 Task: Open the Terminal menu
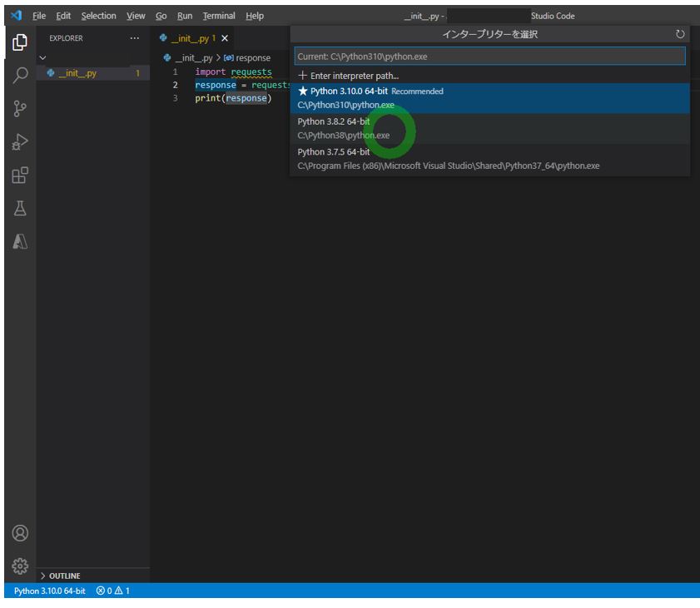[x=218, y=15]
